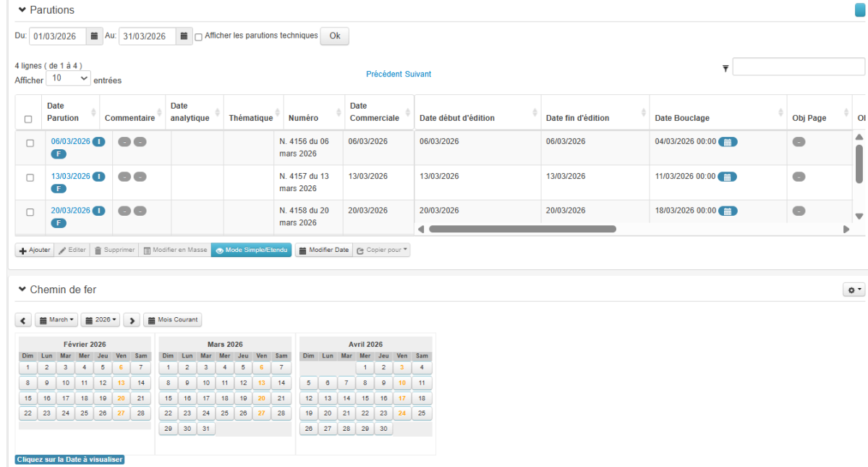
Task: Click the I badge on 06/03/2026 row
Action: coord(99,141)
